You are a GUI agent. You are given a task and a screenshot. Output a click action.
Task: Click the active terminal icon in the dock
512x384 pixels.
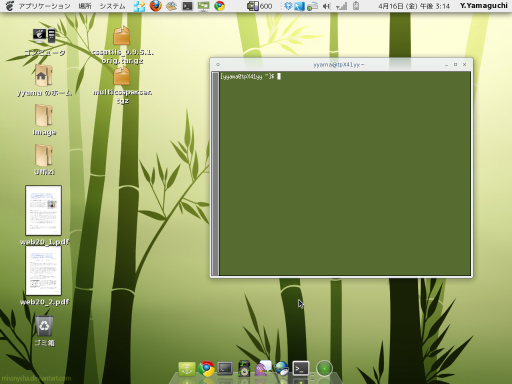301,369
